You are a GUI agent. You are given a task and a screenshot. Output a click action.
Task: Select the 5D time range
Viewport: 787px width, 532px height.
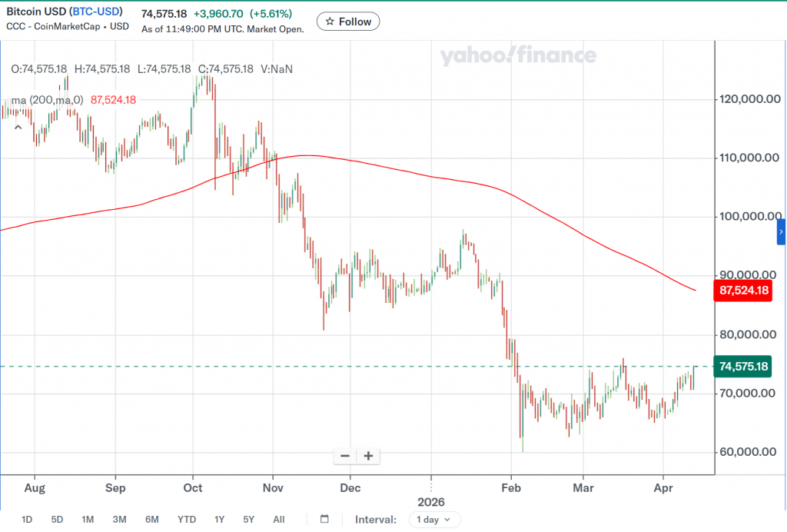pos(57,520)
